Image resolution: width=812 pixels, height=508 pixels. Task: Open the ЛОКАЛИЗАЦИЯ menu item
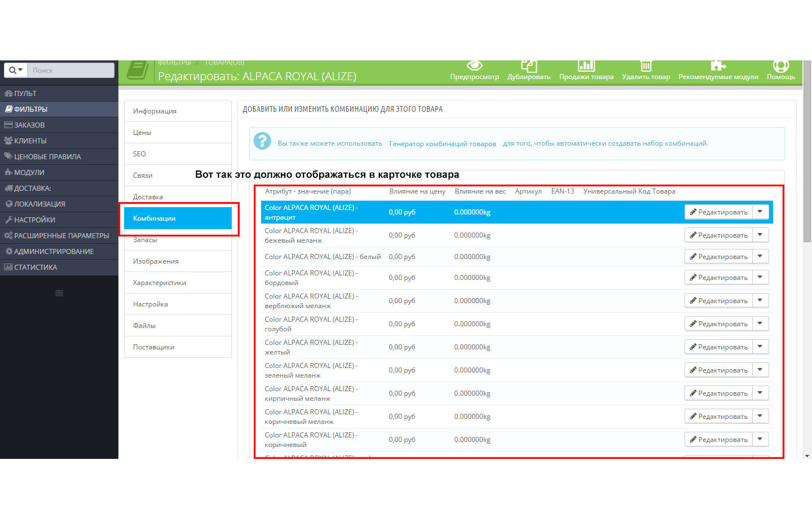[59, 204]
